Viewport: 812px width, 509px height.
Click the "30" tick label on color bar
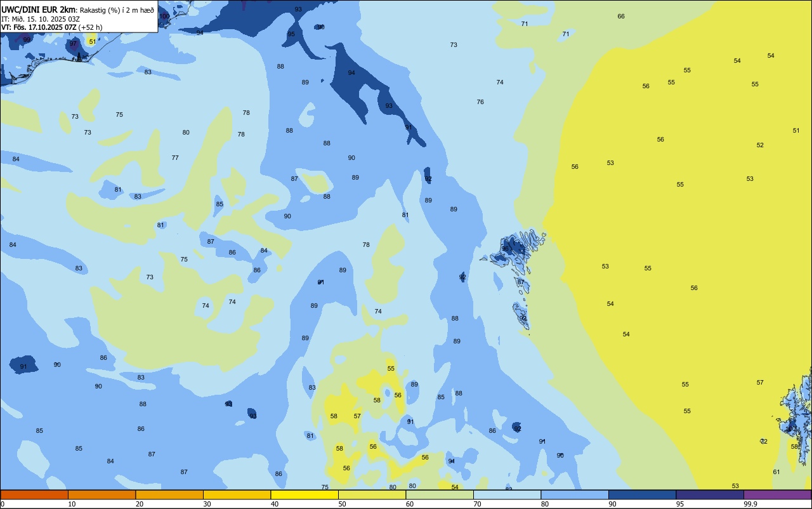click(x=207, y=504)
